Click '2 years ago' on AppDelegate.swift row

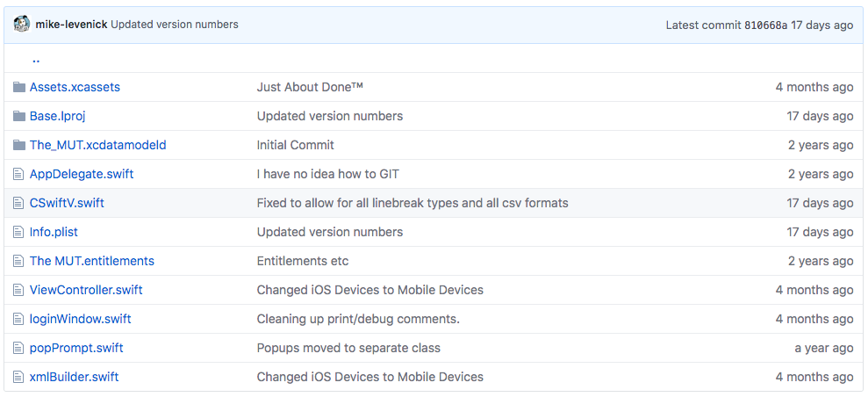tap(821, 174)
